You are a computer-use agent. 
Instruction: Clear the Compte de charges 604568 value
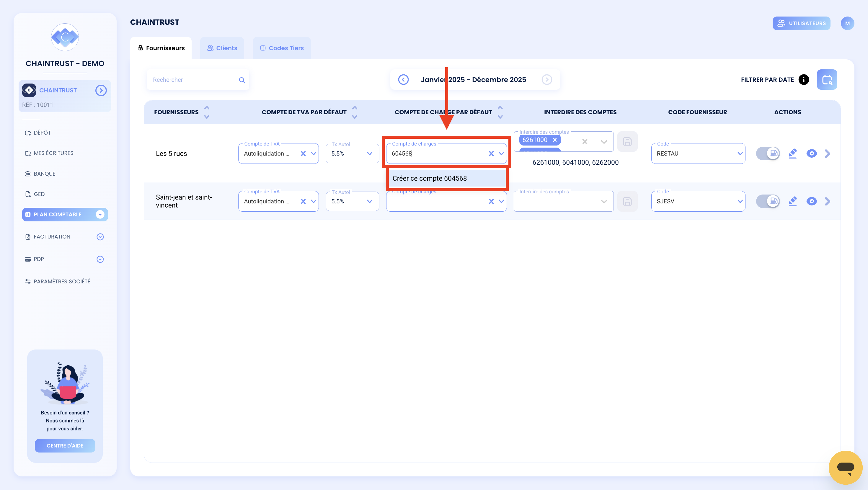491,154
